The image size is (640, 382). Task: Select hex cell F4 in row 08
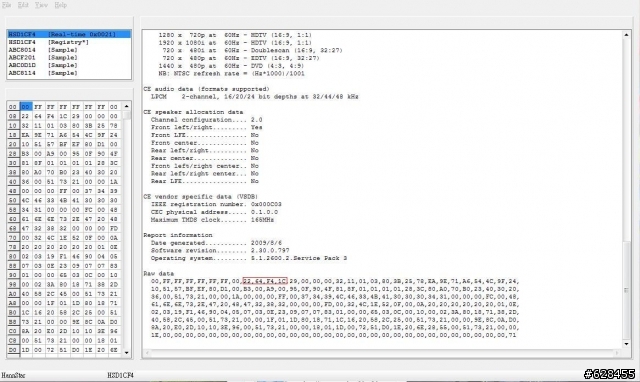pyautogui.click(x=51, y=116)
